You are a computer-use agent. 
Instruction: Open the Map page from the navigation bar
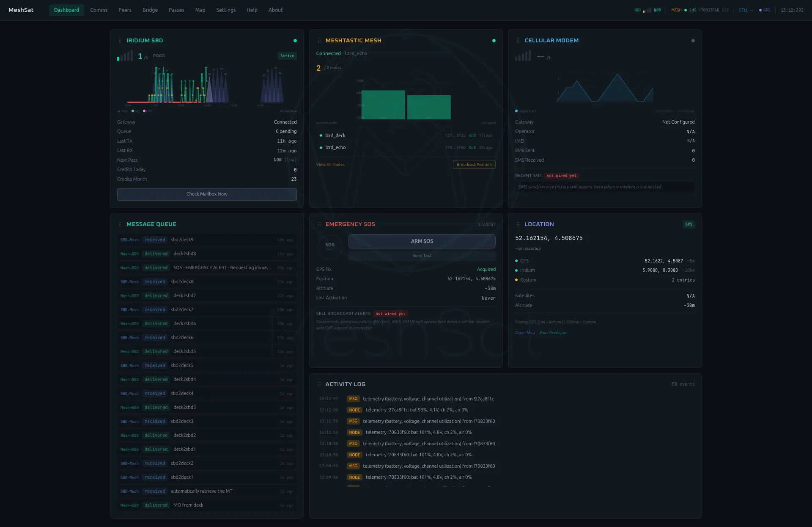click(x=200, y=10)
